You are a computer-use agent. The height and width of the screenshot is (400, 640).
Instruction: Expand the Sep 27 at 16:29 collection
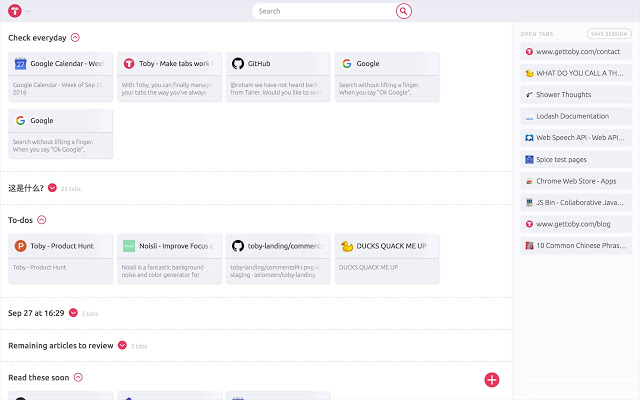[73, 313]
